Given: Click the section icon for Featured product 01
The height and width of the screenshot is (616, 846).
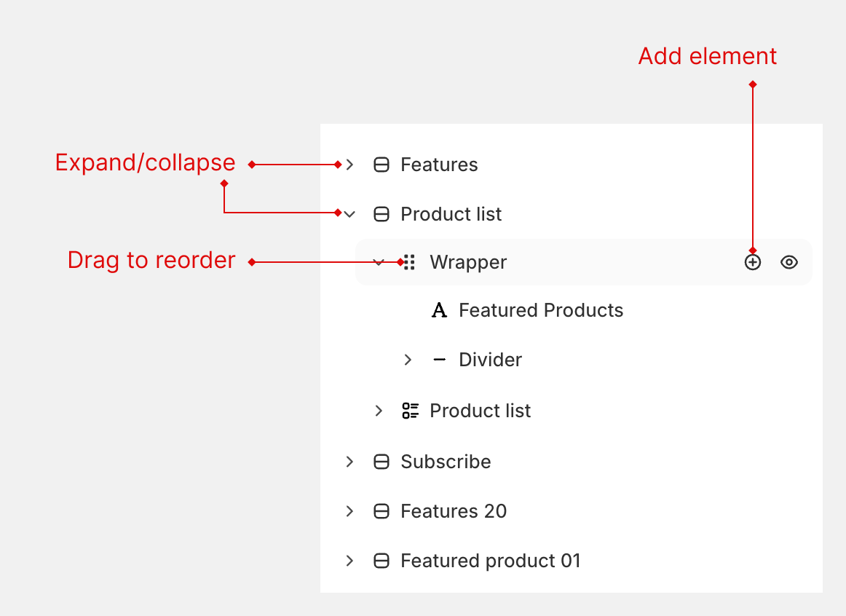Looking at the screenshot, I should tap(381, 561).
